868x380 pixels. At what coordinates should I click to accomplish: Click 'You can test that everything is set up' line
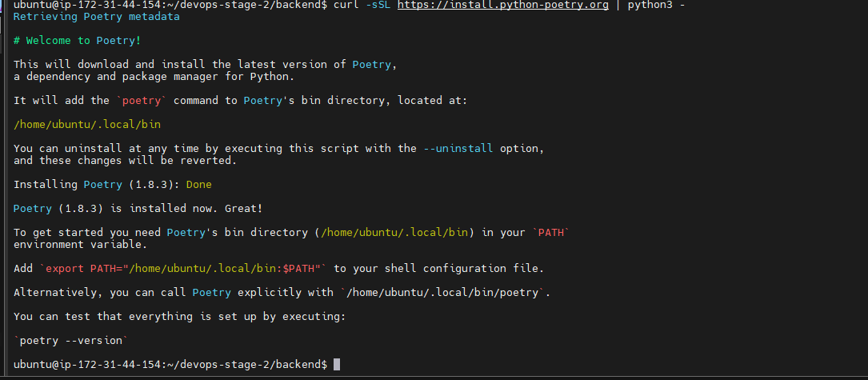click(179, 317)
